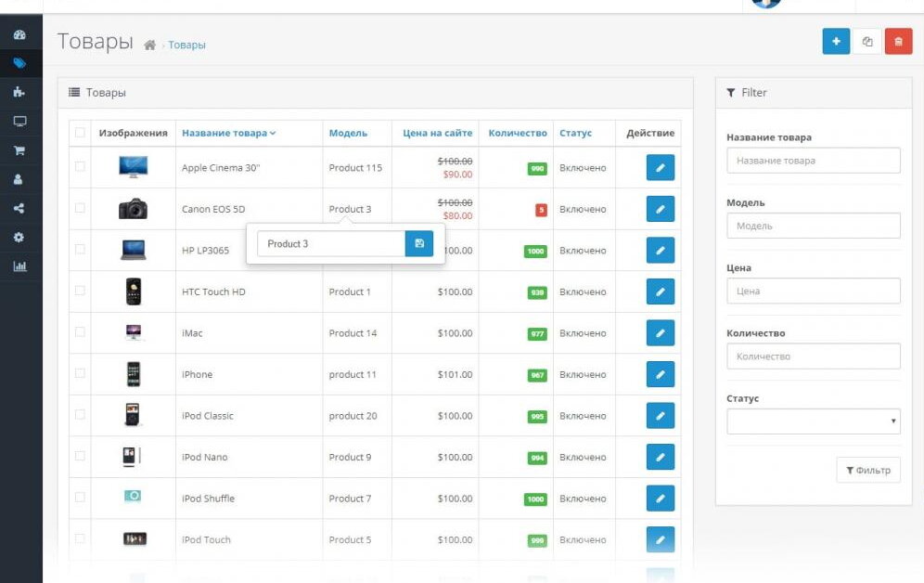
Task: Click the Canon EOS 5D thumbnail image
Action: point(133,209)
